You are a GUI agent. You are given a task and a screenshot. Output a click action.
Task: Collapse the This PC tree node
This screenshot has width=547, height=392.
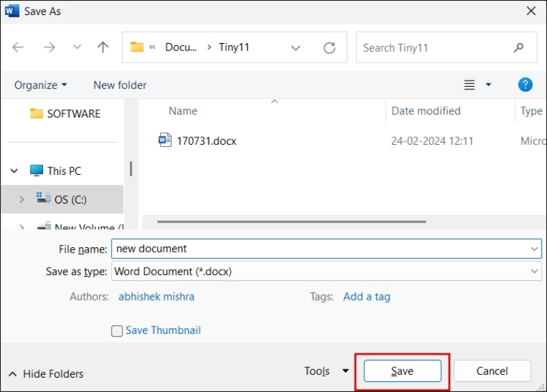(x=14, y=171)
